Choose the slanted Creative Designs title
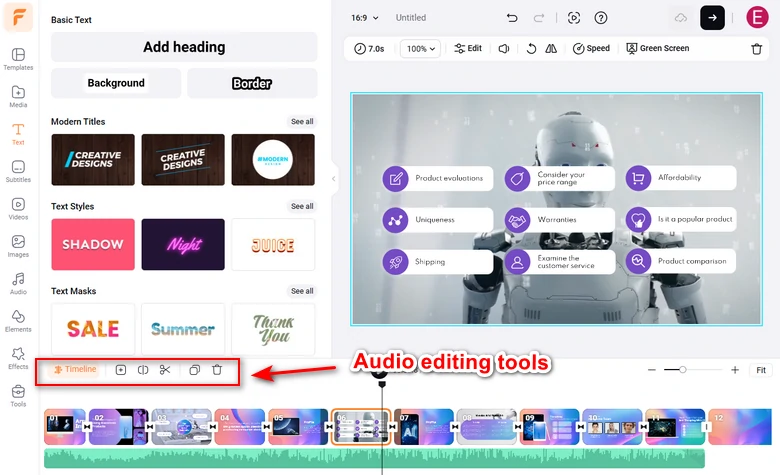The height and width of the screenshot is (475, 780). (183, 160)
